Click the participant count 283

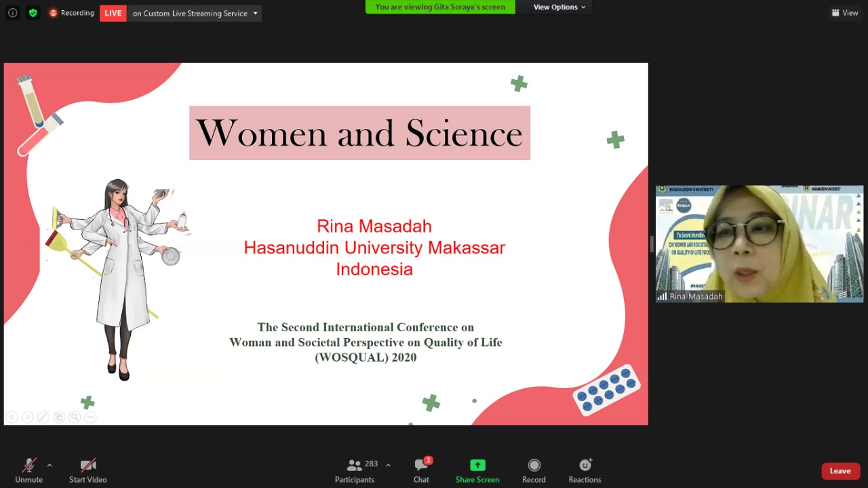tap(371, 464)
